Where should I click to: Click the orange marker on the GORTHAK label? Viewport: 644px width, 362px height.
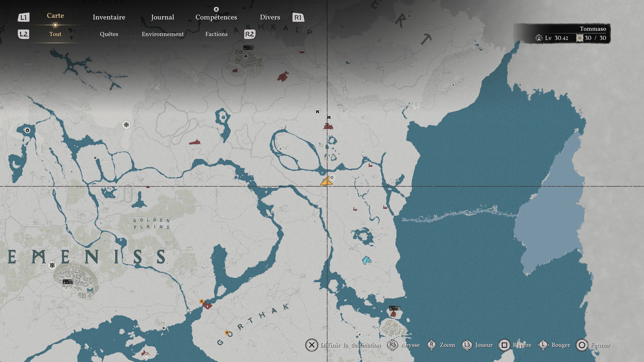(x=227, y=333)
